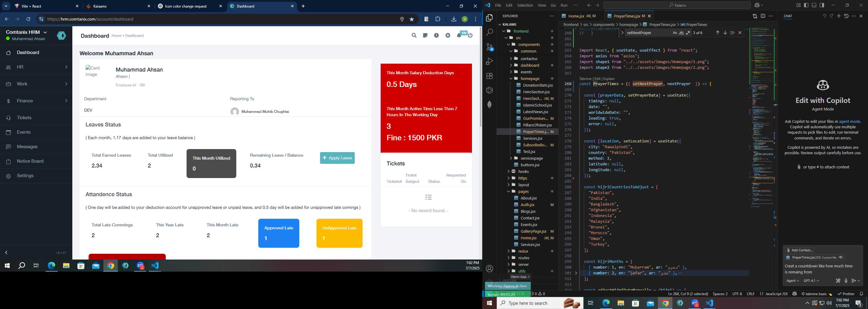Image resolution: width=868 pixels, height=309 pixels.
Task: Bookmark page with the star icon in Chrome
Action: (x=412, y=19)
